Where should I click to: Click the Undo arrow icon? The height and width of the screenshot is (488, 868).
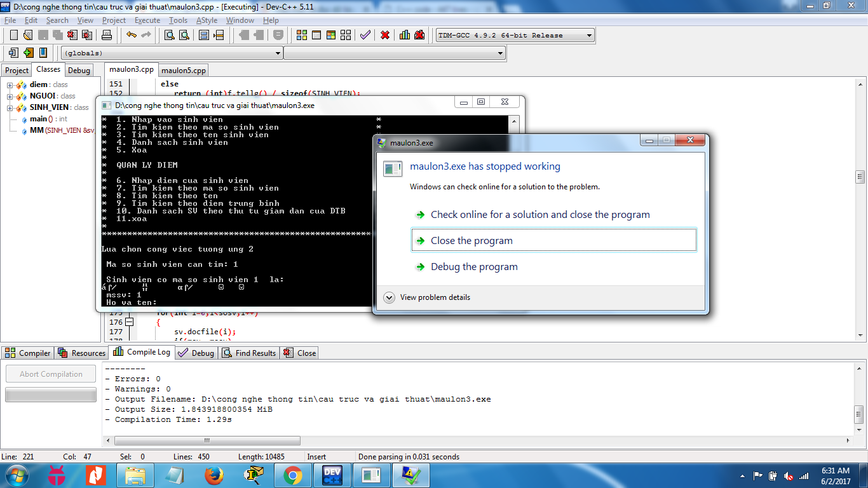132,35
